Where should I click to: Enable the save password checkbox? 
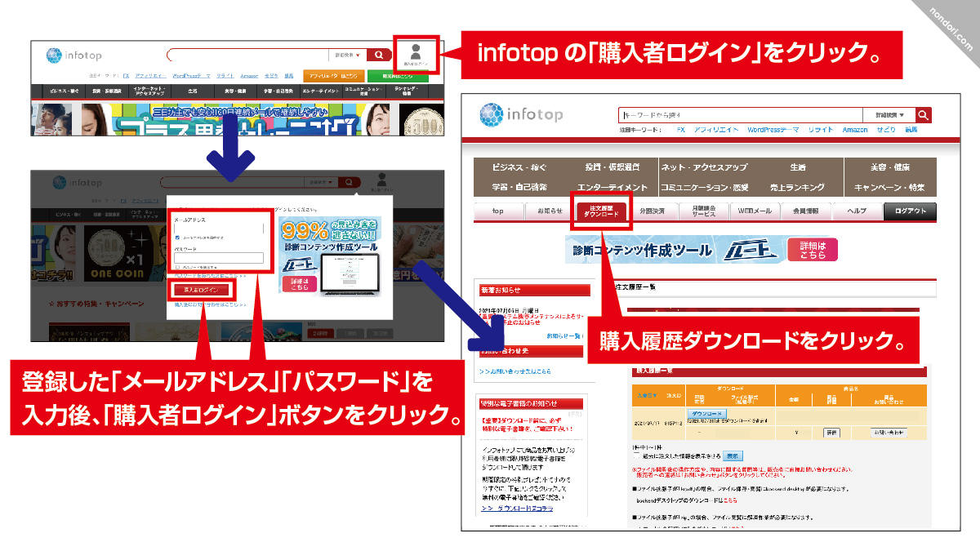[x=176, y=266]
